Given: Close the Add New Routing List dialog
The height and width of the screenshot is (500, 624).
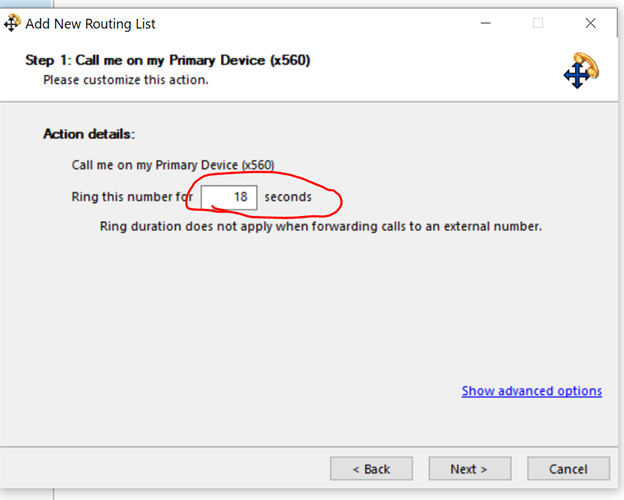Looking at the screenshot, I should (x=592, y=23).
